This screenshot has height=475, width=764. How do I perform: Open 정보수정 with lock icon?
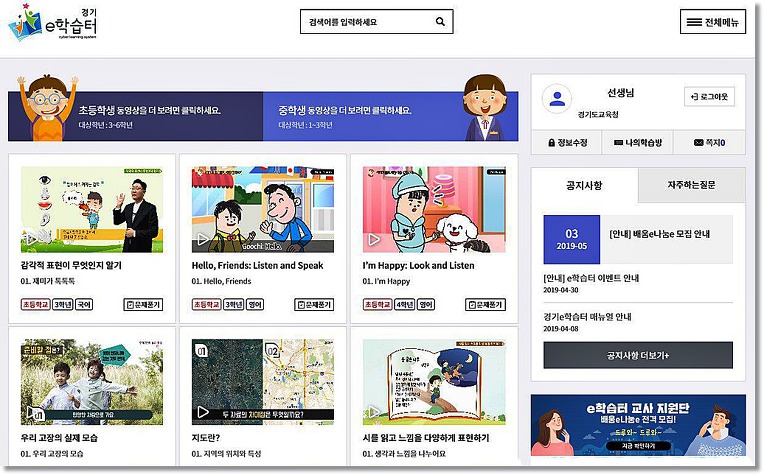(567, 143)
